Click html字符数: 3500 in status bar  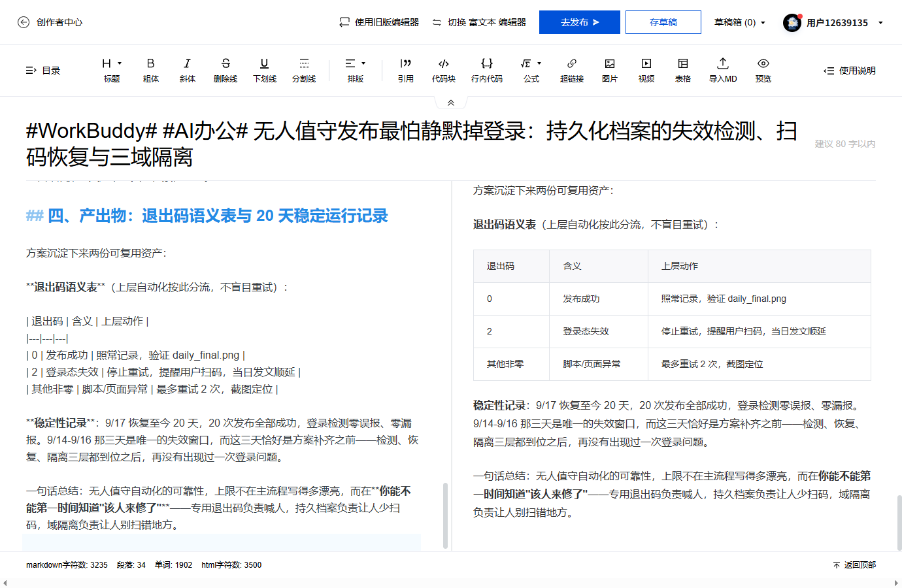(x=231, y=565)
